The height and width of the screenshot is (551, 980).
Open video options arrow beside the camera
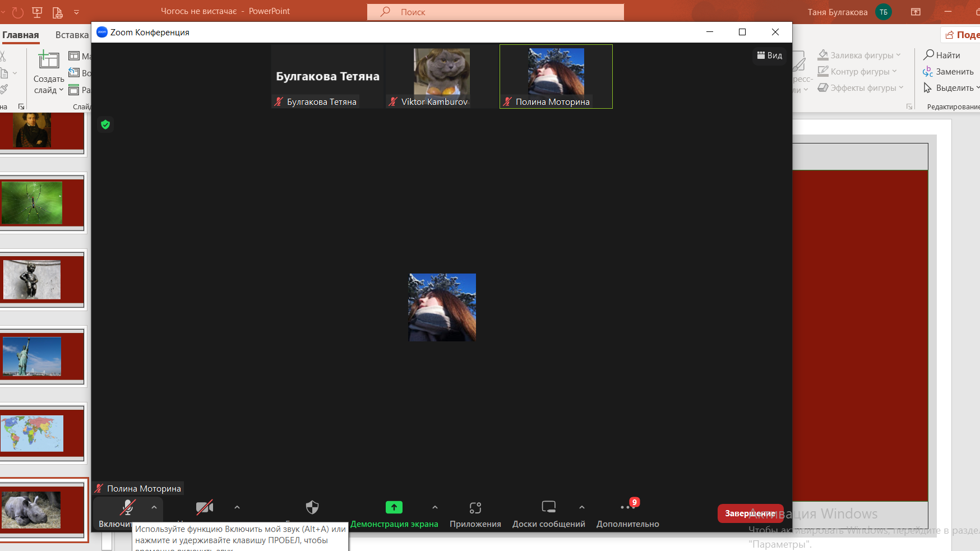pyautogui.click(x=237, y=507)
